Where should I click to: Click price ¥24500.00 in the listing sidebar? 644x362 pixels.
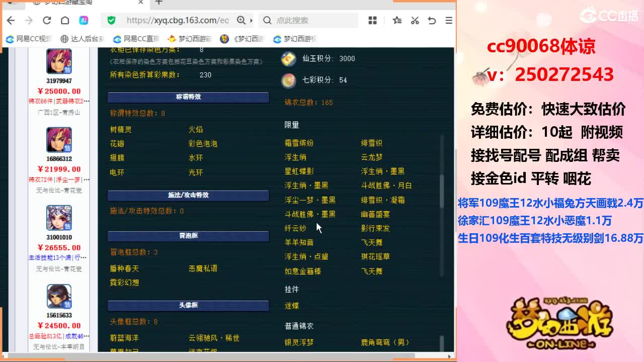pos(59,325)
